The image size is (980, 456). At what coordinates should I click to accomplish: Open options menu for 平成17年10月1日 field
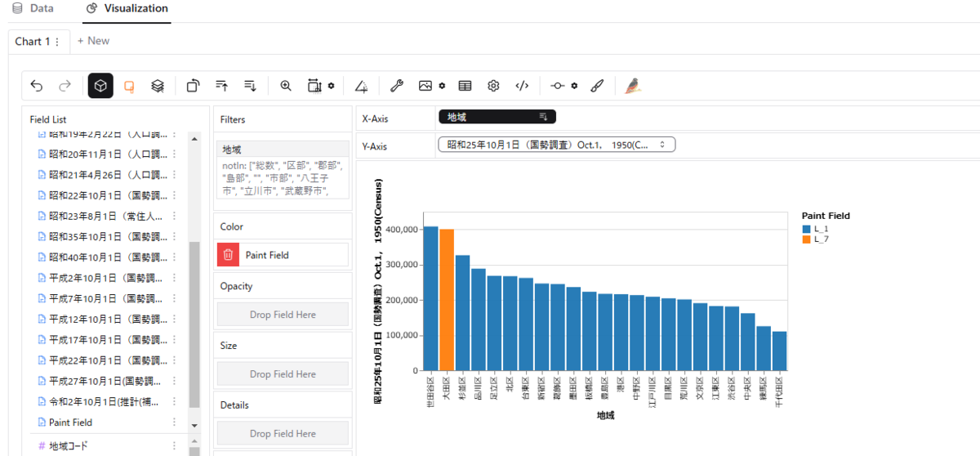[174, 339]
